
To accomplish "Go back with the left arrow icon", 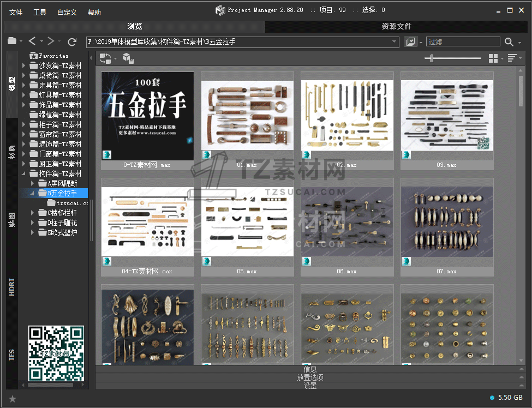I will pyautogui.click(x=32, y=41).
